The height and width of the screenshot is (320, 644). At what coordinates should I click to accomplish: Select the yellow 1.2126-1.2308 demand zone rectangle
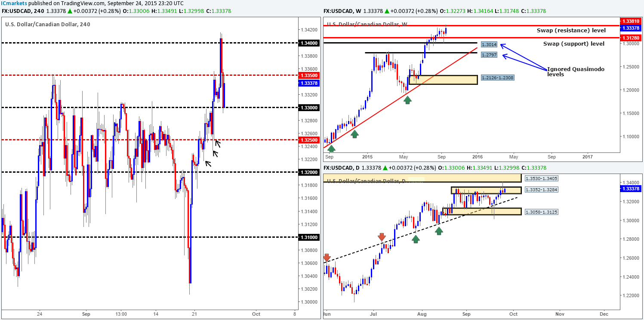coord(443,80)
